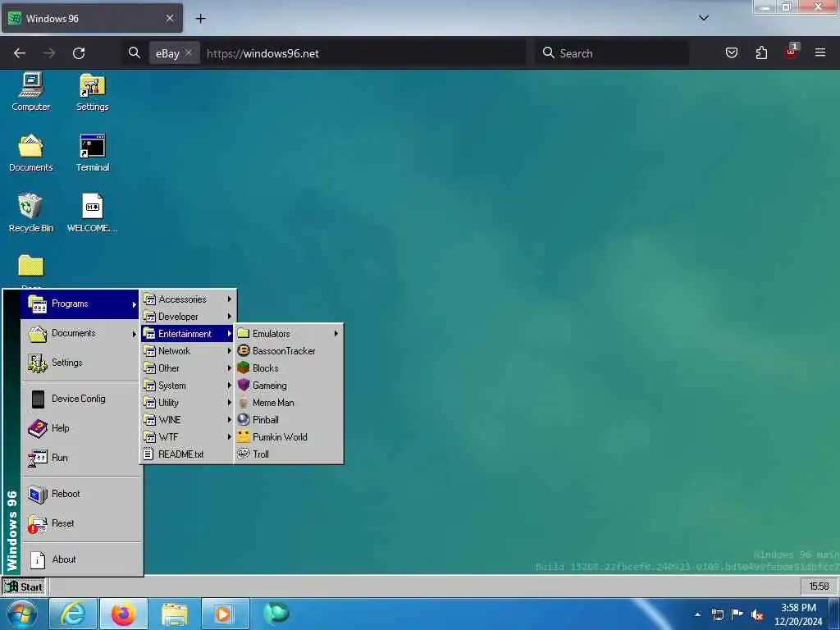Viewport: 840px width, 630px height.
Task: Open the WELCOME markdown file icon
Action: pyautogui.click(x=92, y=213)
